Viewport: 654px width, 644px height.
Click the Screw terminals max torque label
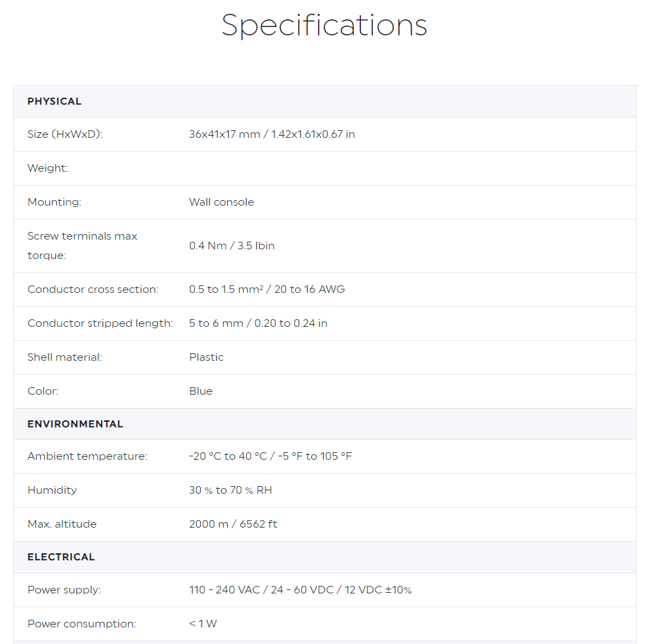click(82, 246)
